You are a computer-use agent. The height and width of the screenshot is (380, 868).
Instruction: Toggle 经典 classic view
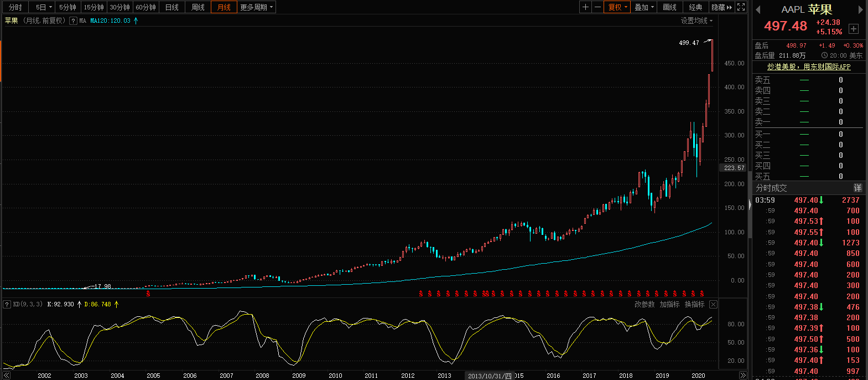click(x=695, y=7)
